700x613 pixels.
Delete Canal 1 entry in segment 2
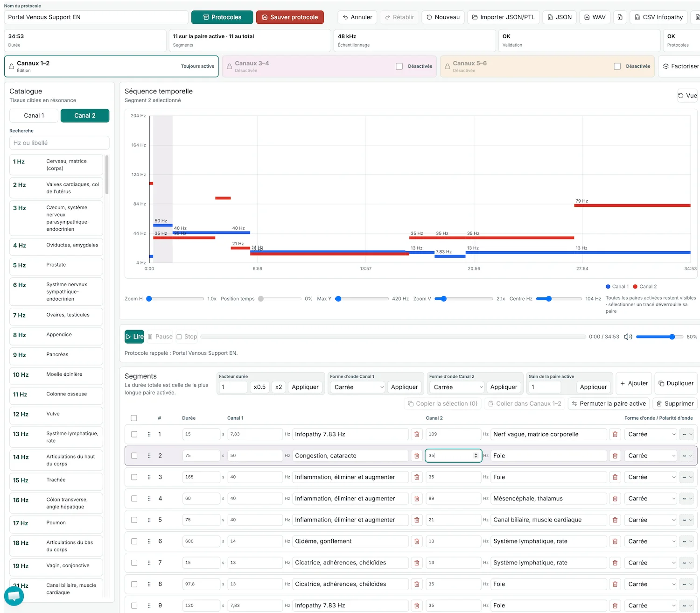pyautogui.click(x=417, y=456)
